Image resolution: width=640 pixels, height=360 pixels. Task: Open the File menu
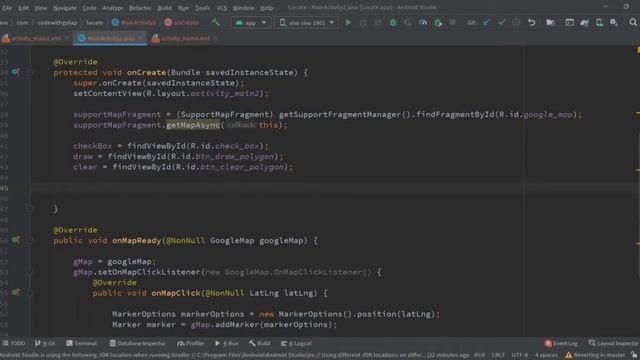pos(7,8)
